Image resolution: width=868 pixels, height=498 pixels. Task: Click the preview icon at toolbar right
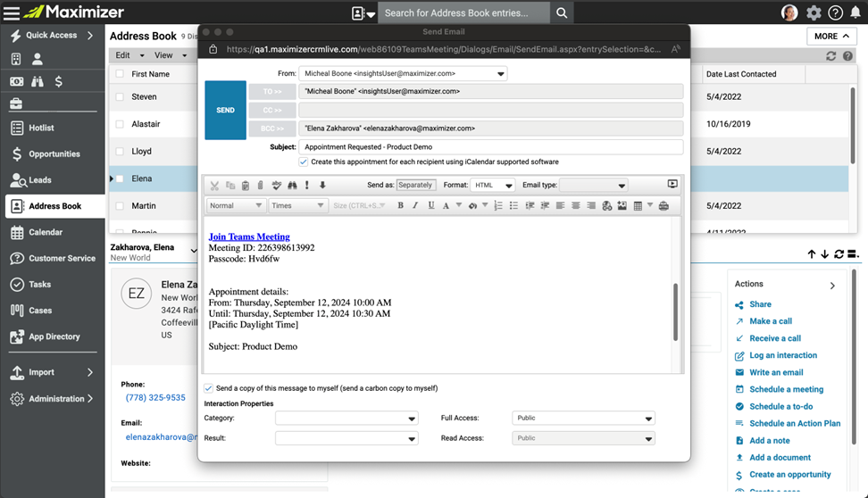pos(672,184)
